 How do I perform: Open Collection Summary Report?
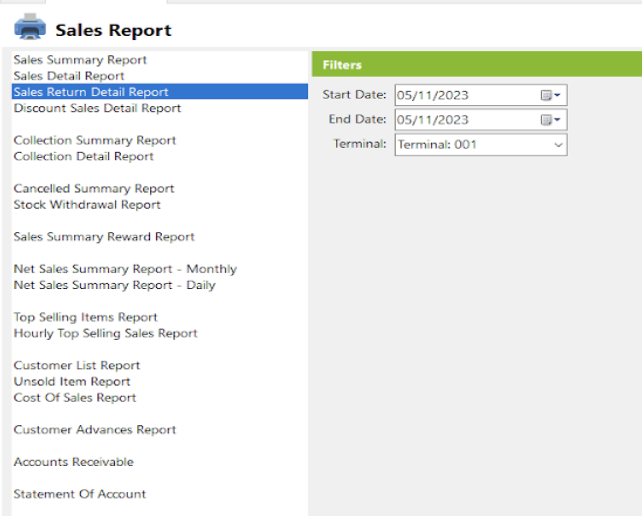95,140
